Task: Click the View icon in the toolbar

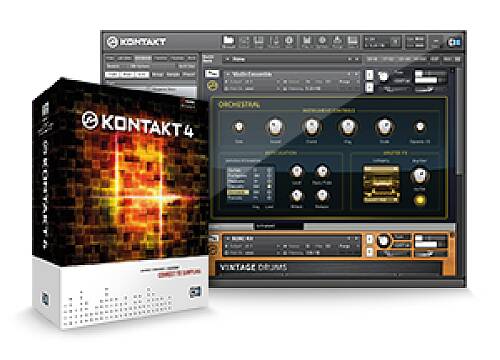Action: [x=353, y=42]
